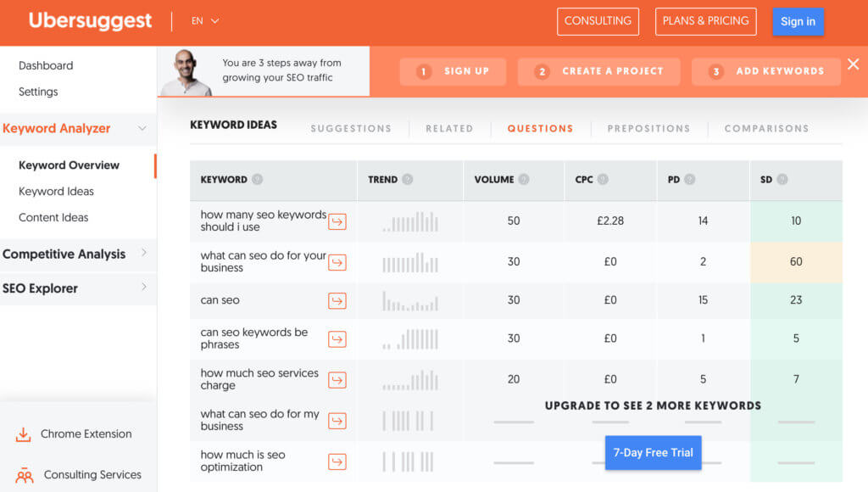Open Dashboard in the sidebar
868x492 pixels.
[46, 65]
